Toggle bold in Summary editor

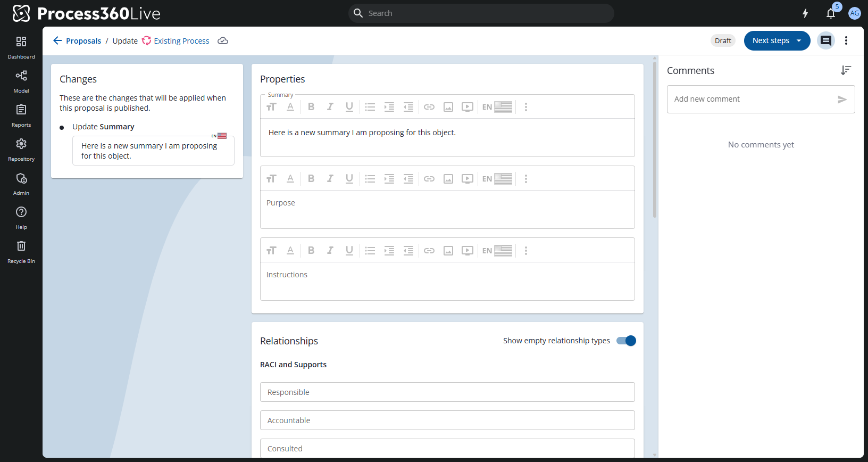click(311, 107)
